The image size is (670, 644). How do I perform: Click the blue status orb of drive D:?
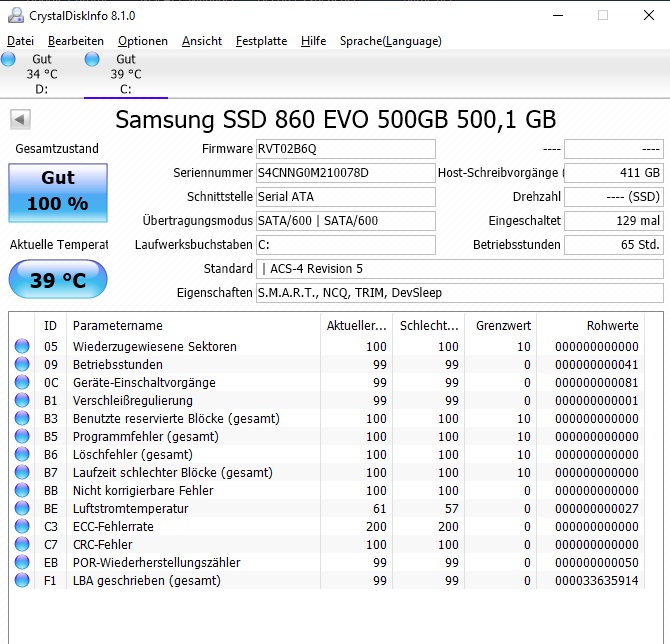pyautogui.click(x=8, y=59)
